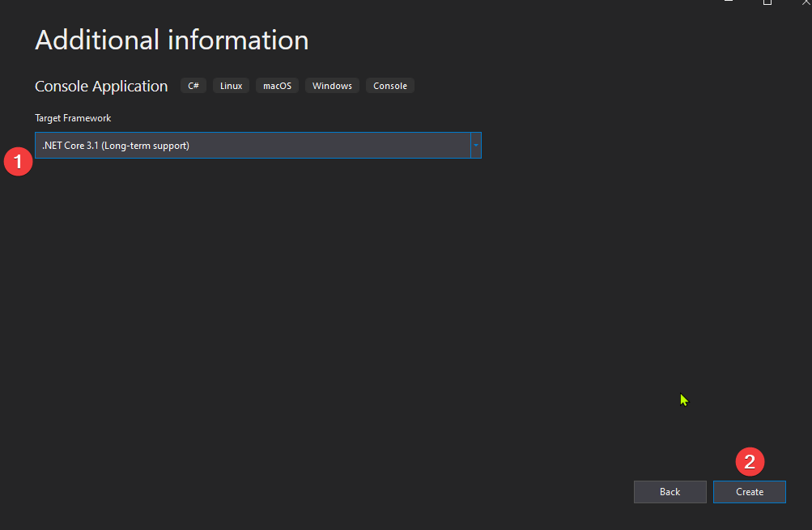Click the macOS tag
The height and width of the screenshot is (530, 812).
pos(277,86)
